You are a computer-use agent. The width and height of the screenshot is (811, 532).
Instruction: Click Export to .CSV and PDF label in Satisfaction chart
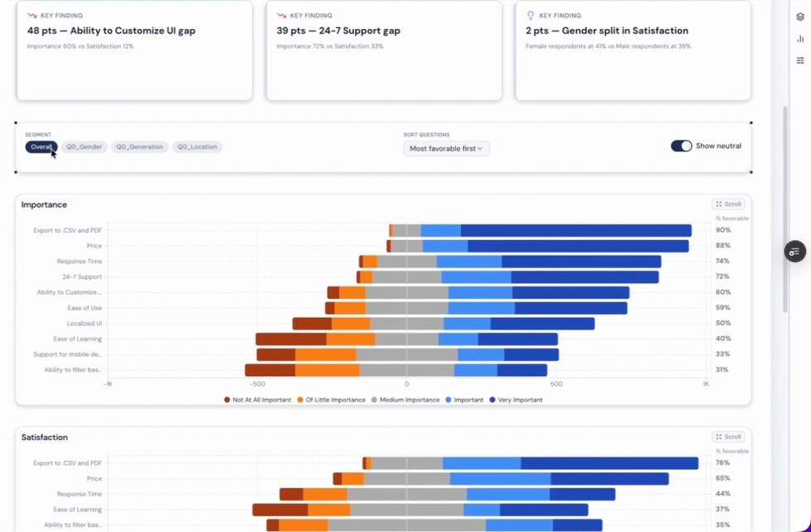[x=68, y=463]
